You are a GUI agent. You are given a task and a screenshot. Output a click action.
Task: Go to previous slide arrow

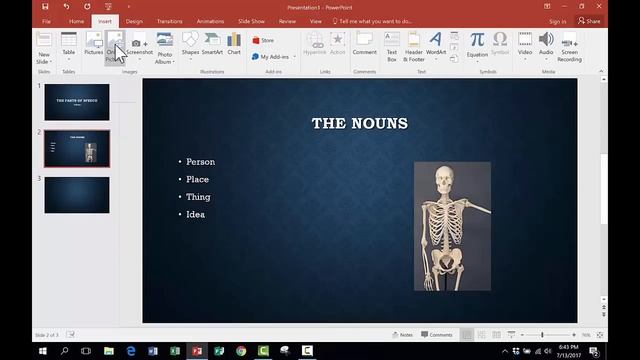pyautogui.click(x=604, y=307)
